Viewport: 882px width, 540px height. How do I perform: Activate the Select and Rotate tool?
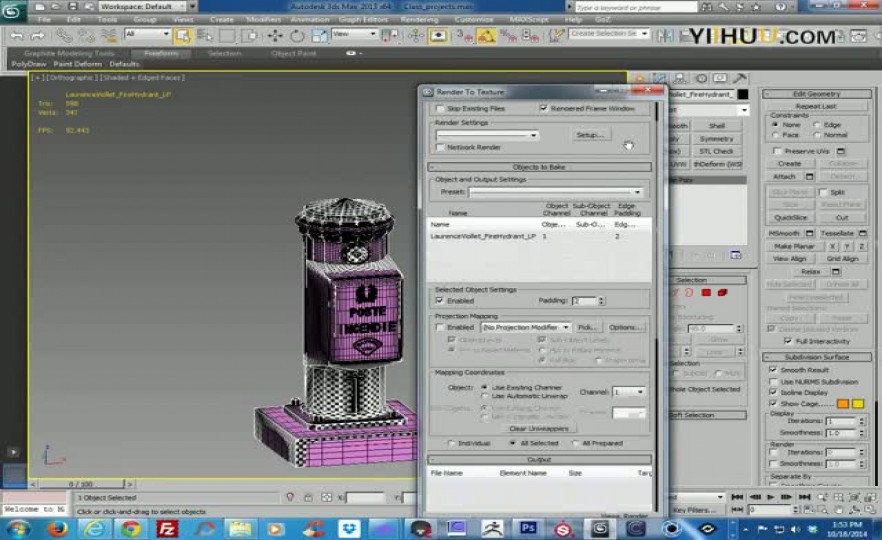(297, 36)
